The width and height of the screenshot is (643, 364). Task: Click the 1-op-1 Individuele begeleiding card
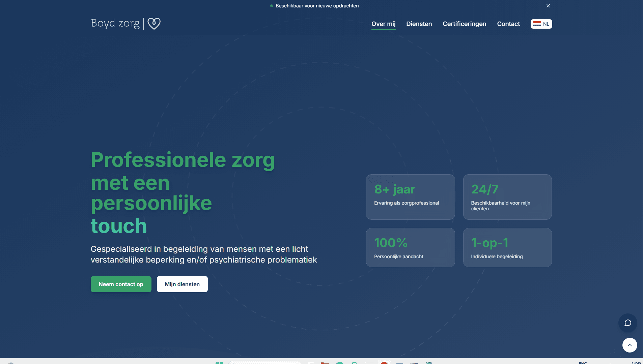coord(507,247)
